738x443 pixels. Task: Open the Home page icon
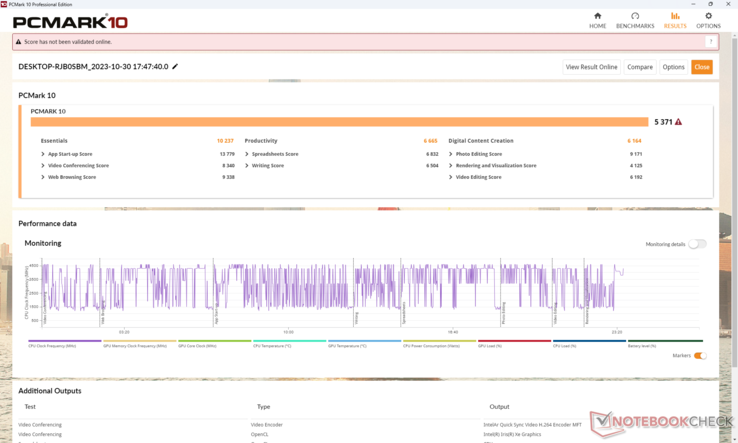tap(597, 19)
